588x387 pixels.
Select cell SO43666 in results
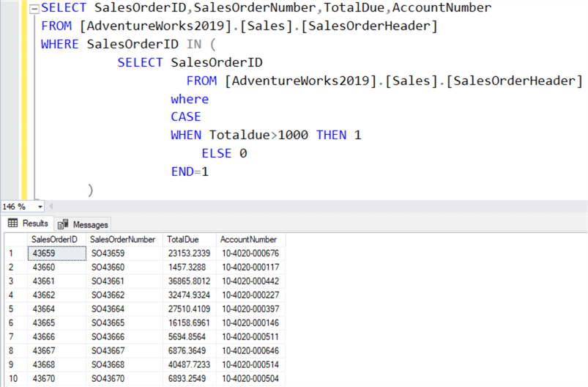coord(124,336)
